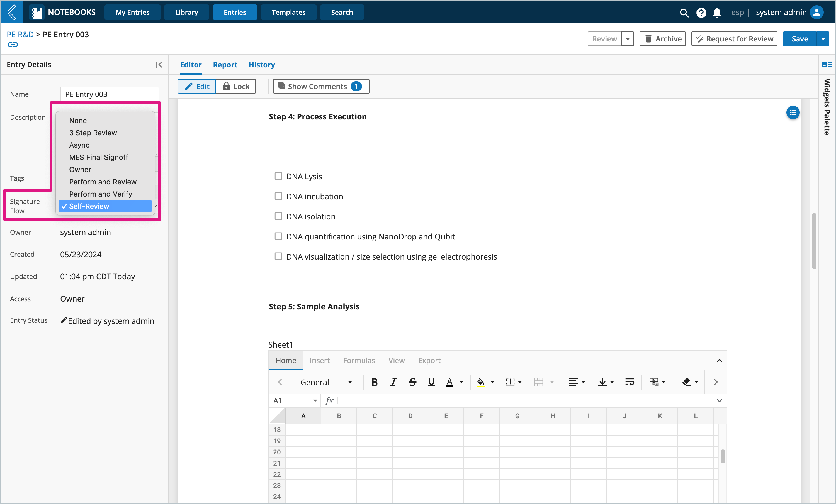Click the Archive button
836x504 pixels.
[662, 39]
